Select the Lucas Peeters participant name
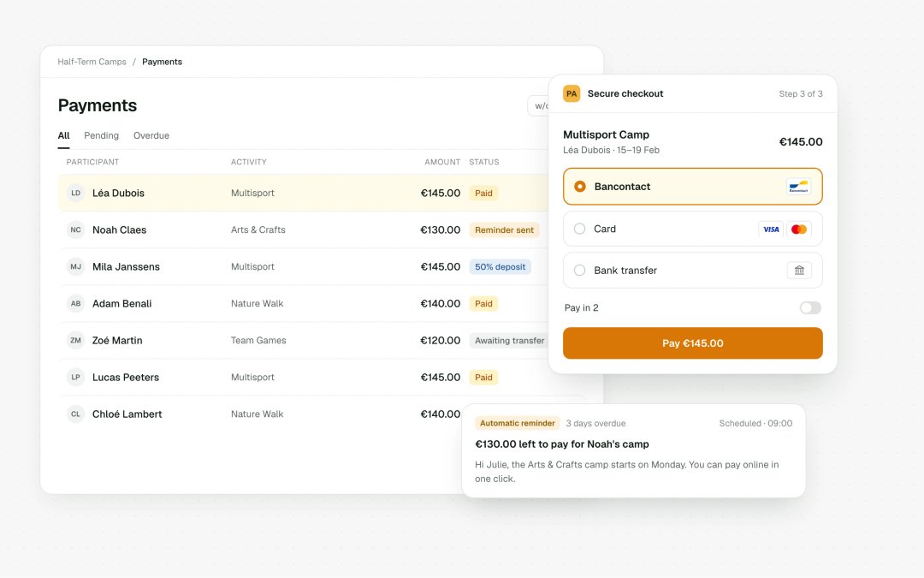The width and height of the screenshot is (924, 578). 126,378
